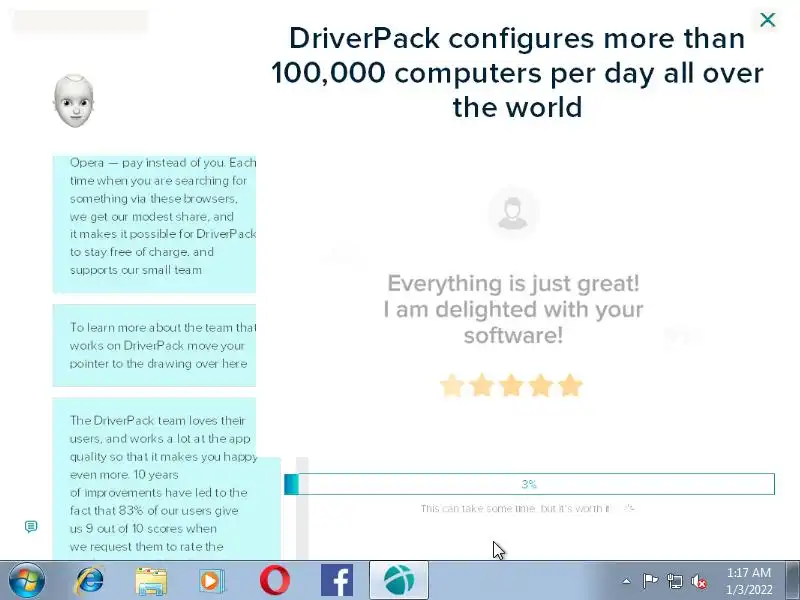Click the 'To learn more about the team' message
The image size is (800, 600).
(x=154, y=345)
